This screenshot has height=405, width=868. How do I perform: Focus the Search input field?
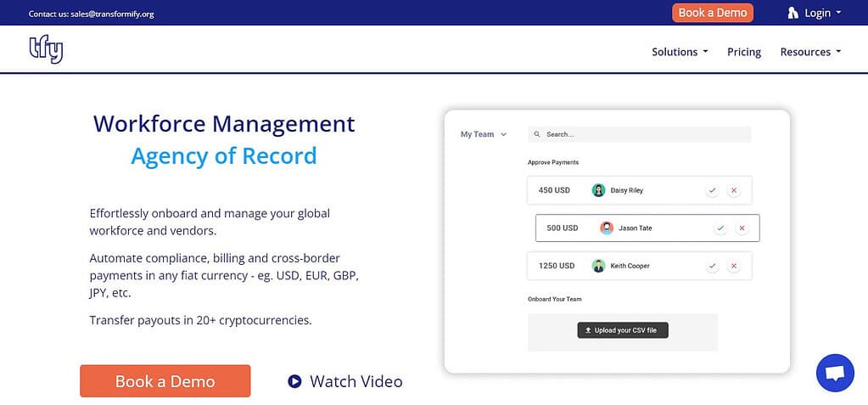coord(640,134)
